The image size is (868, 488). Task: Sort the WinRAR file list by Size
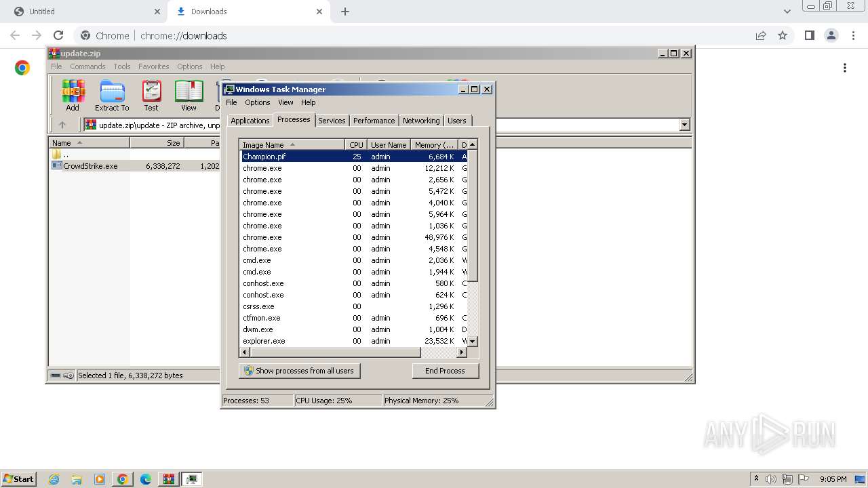[x=157, y=143]
